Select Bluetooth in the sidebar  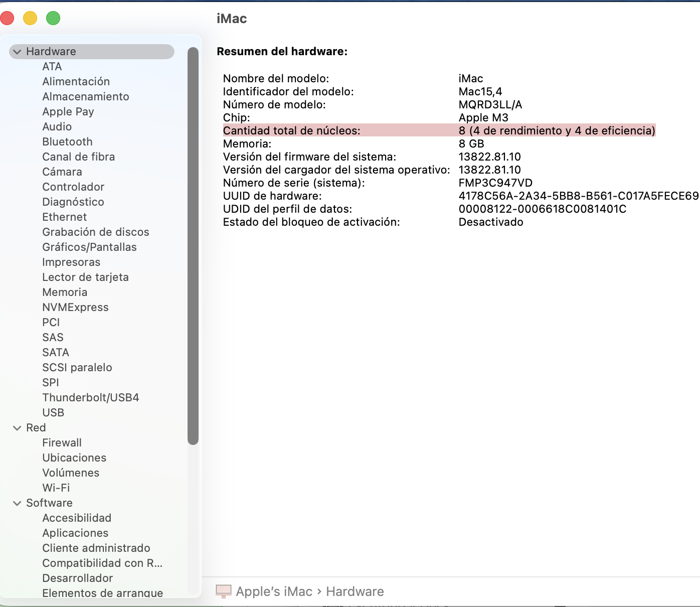tap(67, 142)
